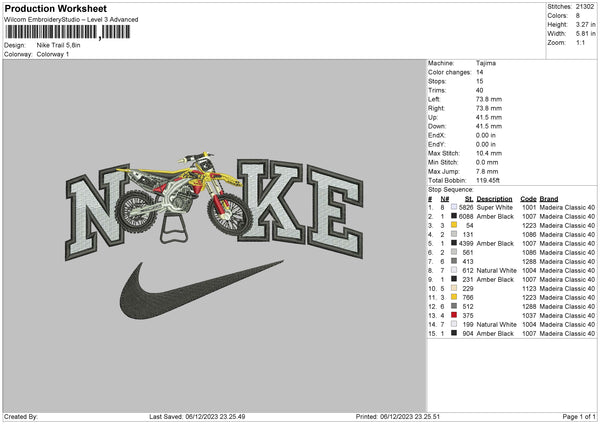Select the gray swatch beside 131 stitches
The width and height of the screenshot is (600, 424).
pos(454,234)
